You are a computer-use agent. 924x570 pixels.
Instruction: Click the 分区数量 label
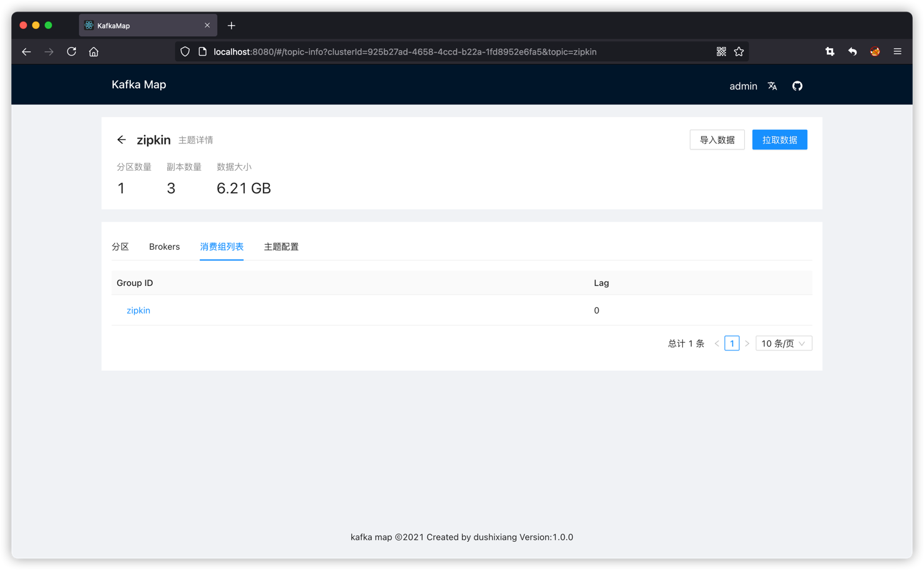[x=134, y=167]
